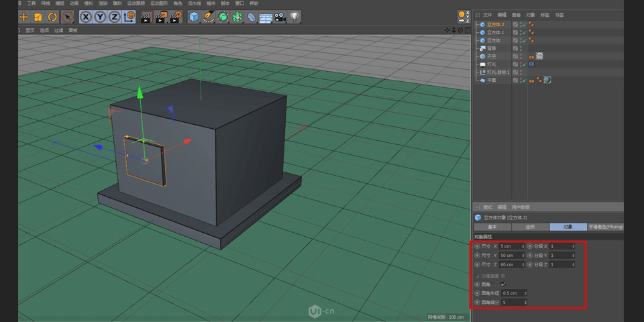Click the texture tag on 平面
644x322 pixels.
pos(547,80)
